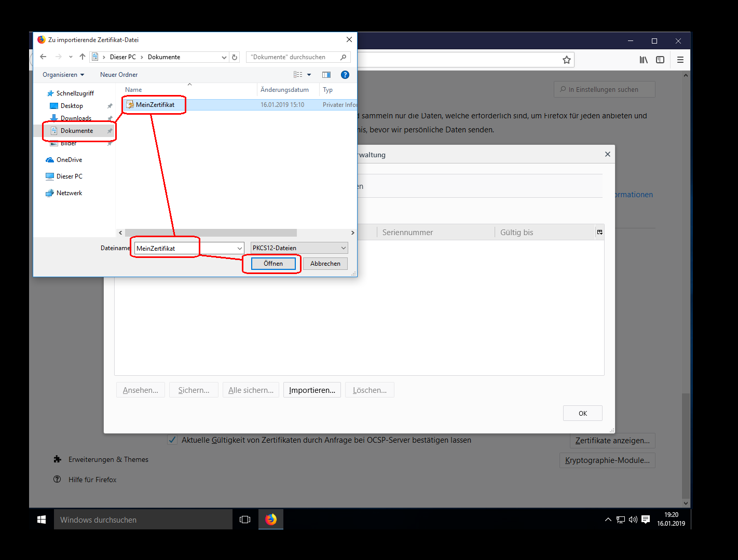Image resolution: width=738 pixels, height=560 pixels.
Task: Open the Firefox library icon
Action: 644,60
